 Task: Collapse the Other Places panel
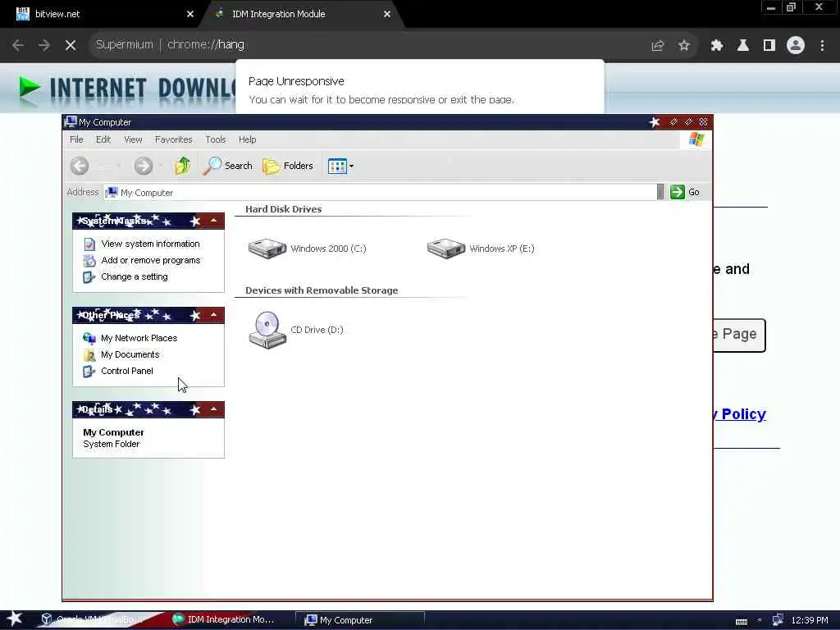[214, 315]
